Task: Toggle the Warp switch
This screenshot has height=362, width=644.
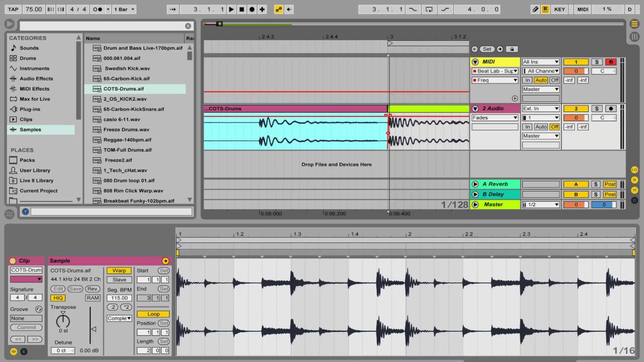Action: 119,270
